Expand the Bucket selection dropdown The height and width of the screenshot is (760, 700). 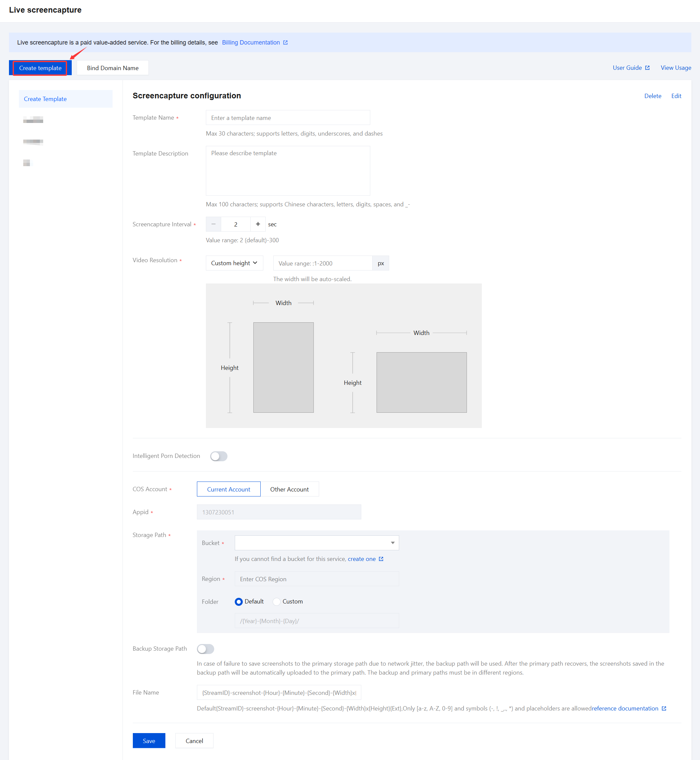[317, 543]
